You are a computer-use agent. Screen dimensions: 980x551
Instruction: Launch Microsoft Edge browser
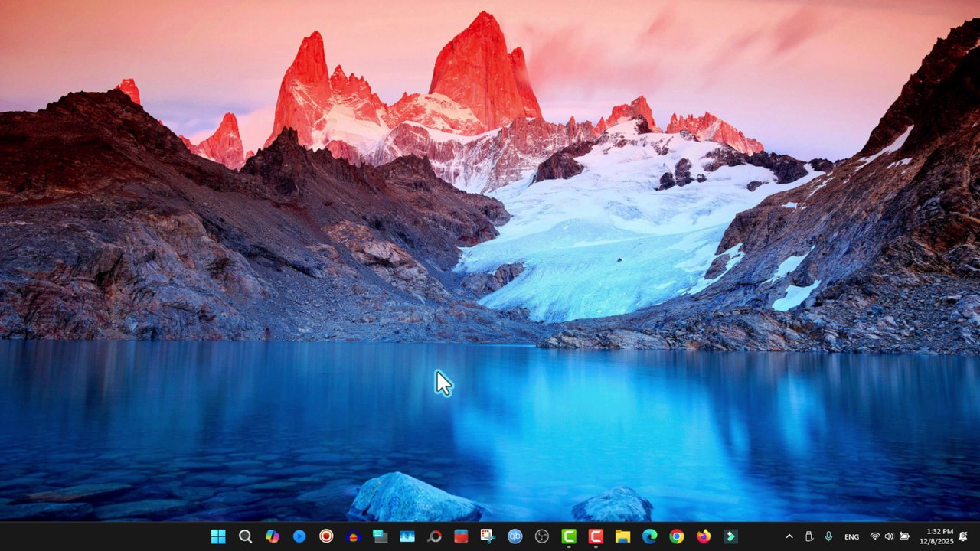click(650, 536)
